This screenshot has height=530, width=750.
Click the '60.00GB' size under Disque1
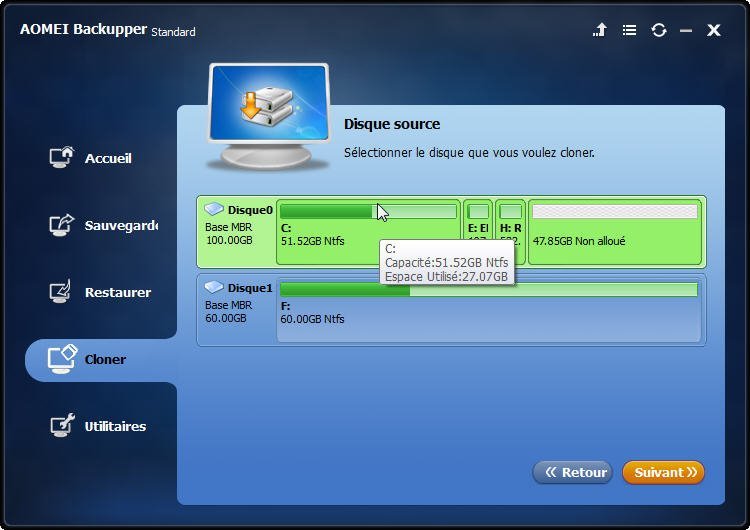226,318
